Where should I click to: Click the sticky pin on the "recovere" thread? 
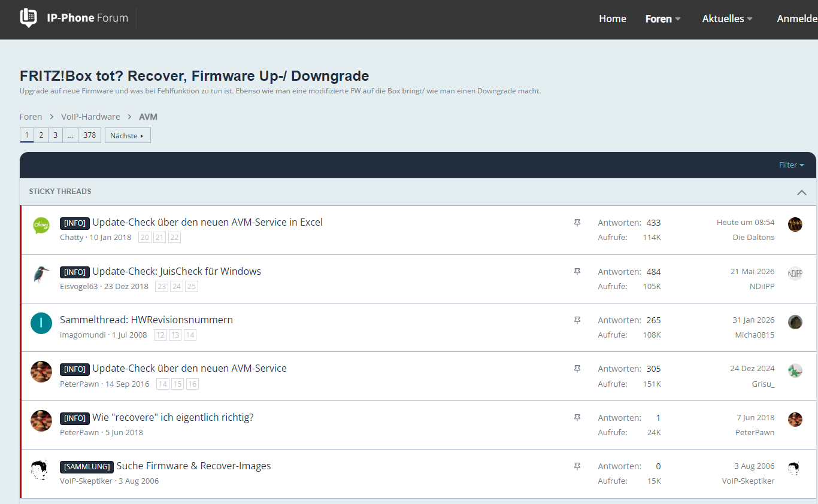pyautogui.click(x=577, y=418)
